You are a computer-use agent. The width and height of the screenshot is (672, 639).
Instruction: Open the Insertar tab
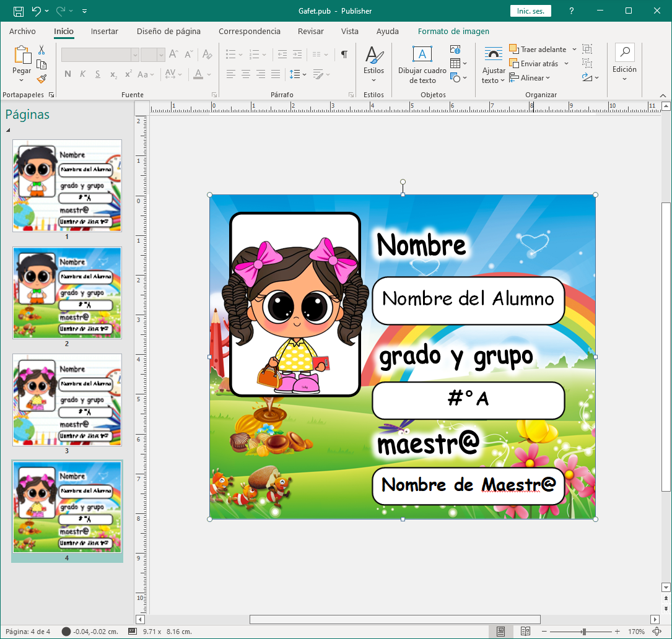point(105,31)
